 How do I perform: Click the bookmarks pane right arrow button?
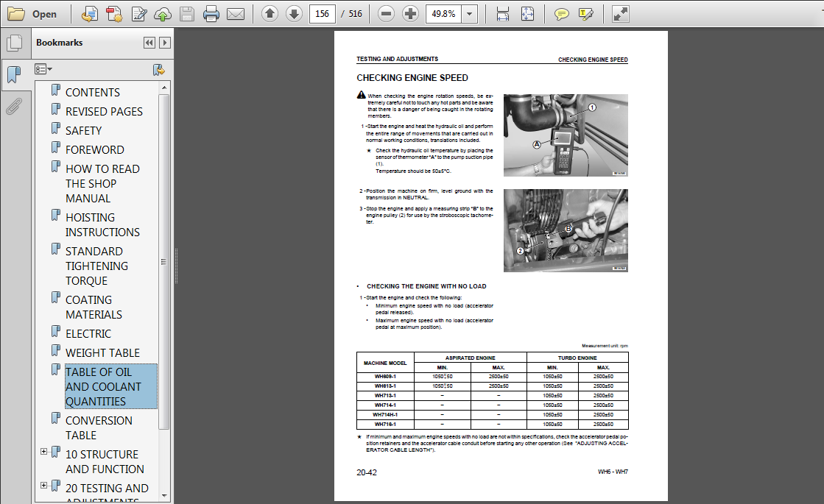click(165, 43)
